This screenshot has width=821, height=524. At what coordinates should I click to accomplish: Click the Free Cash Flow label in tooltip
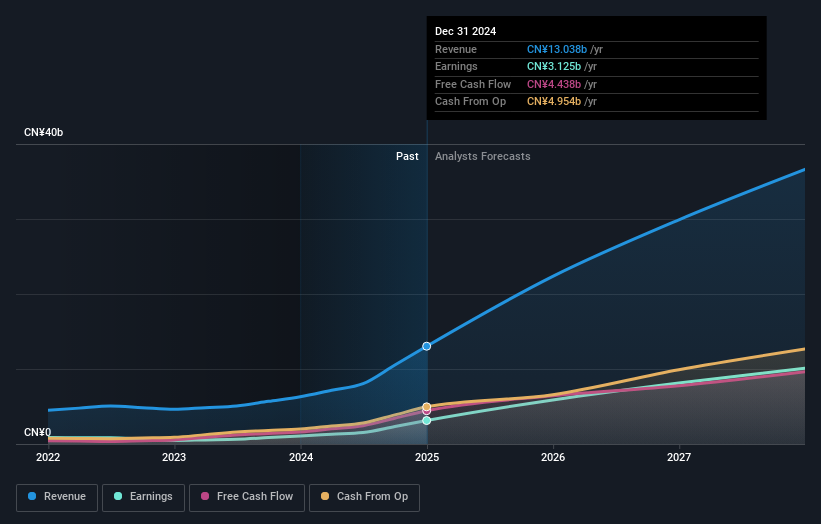coord(473,84)
